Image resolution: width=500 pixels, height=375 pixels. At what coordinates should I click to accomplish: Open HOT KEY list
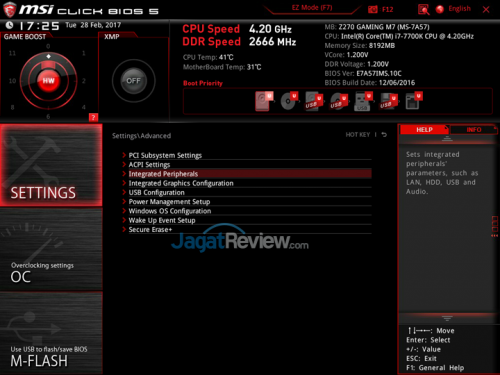click(358, 135)
